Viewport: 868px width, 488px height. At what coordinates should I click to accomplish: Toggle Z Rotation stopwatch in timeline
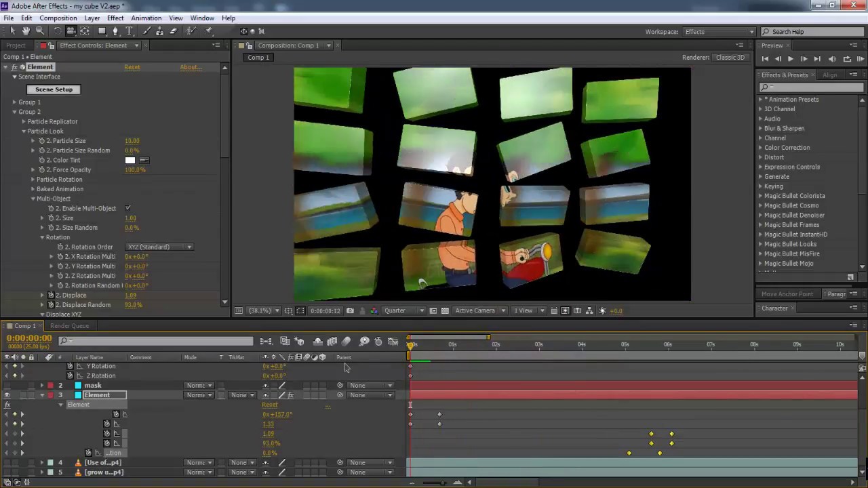(70, 375)
